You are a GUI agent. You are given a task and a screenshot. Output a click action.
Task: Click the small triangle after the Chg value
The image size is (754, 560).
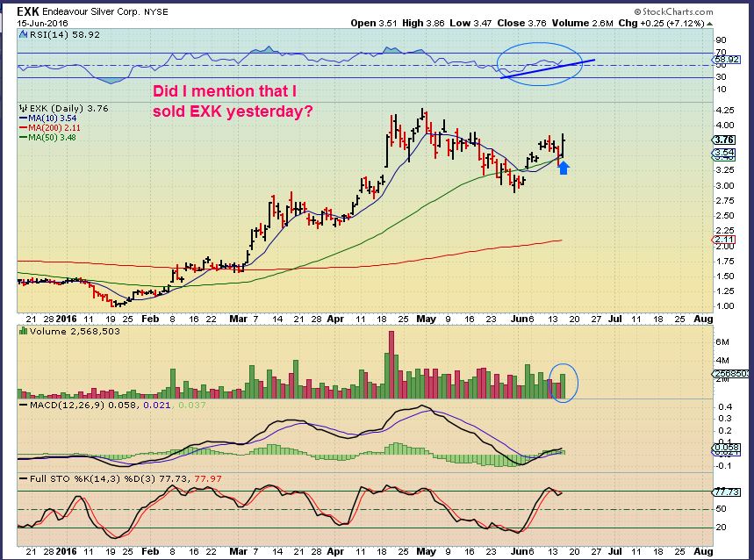pos(710,24)
